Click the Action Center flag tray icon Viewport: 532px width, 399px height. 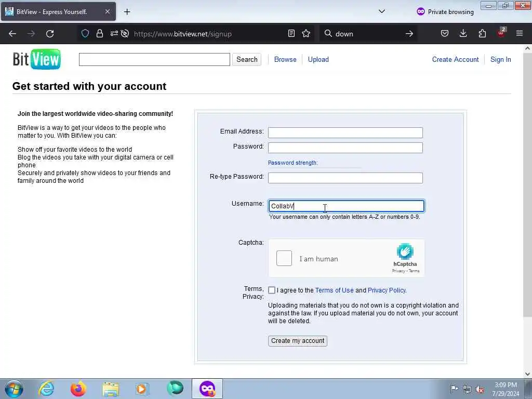click(454, 389)
